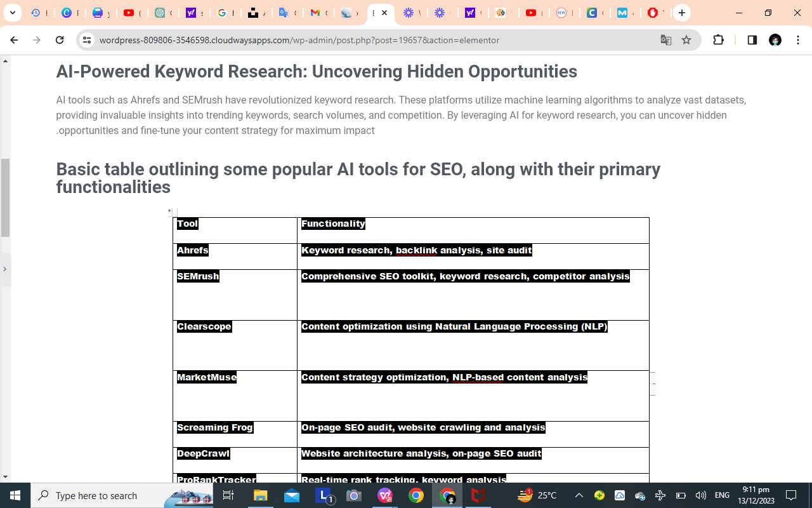Close the active Elementor tab
Screen dimensions: 812x508
point(384,13)
